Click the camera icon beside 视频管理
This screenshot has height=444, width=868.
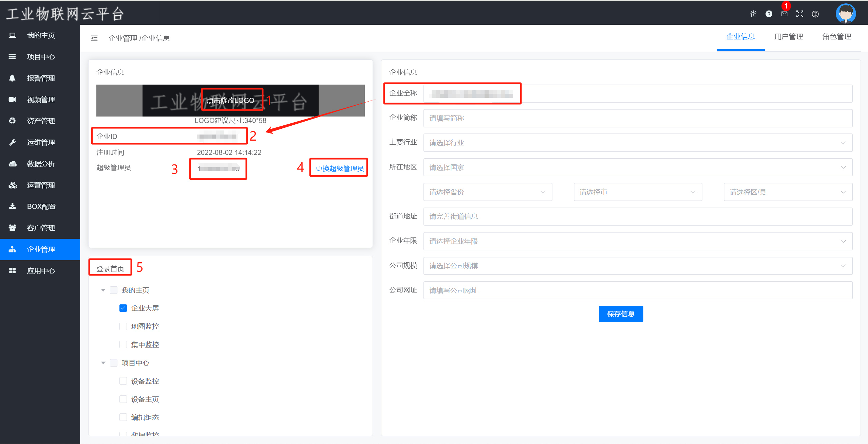point(12,100)
